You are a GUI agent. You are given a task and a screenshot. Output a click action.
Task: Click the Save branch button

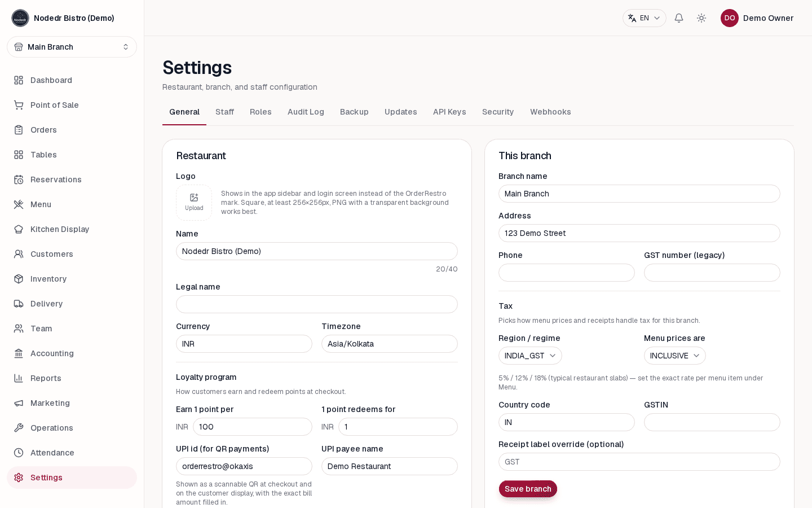click(528, 489)
